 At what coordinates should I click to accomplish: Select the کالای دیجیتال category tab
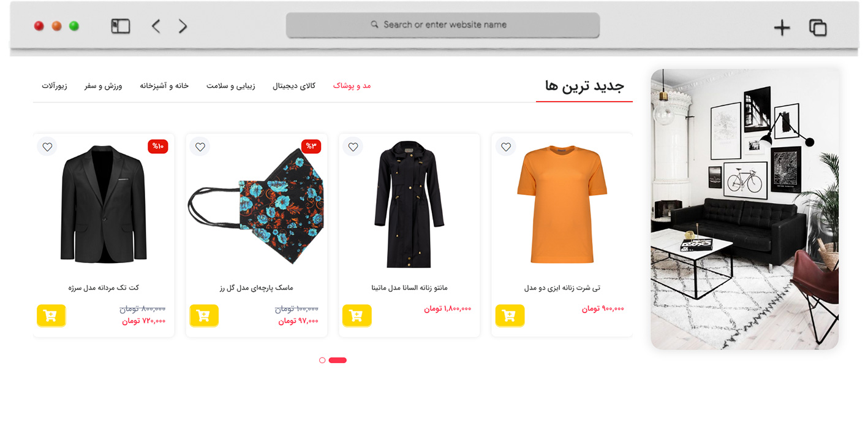[x=294, y=85]
